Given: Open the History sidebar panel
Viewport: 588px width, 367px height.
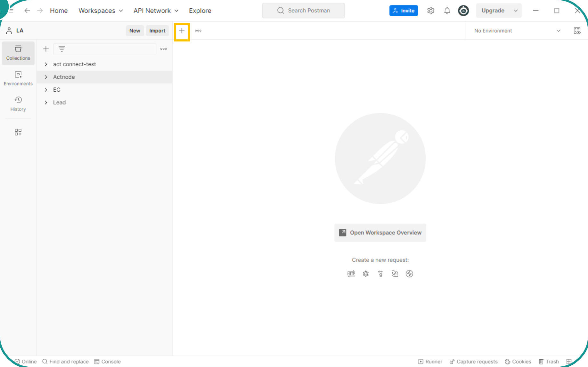Looking at the screenshot, I should [18, 104].
